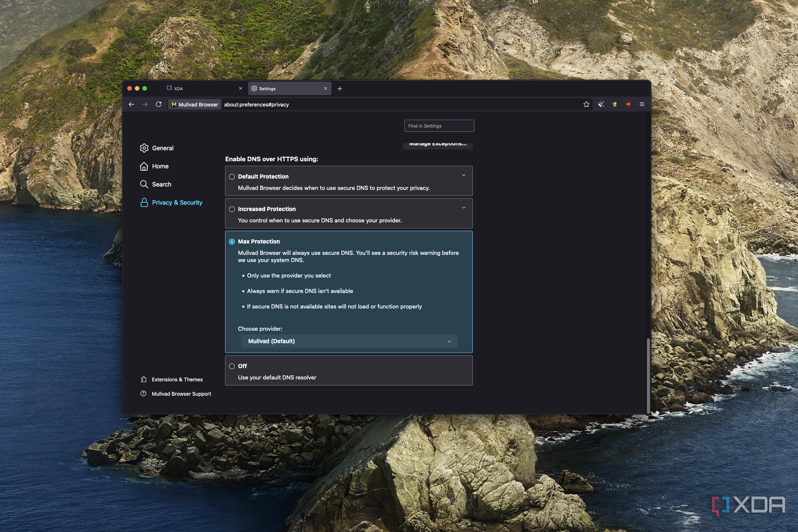Viewport: 798px width, 532px height.
Task: Click the General gear icon in sidebar
Action: pos(144,148)
